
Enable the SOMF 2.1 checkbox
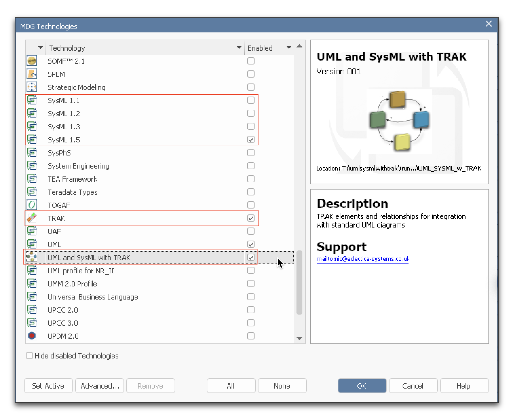(x=251, y=61)
